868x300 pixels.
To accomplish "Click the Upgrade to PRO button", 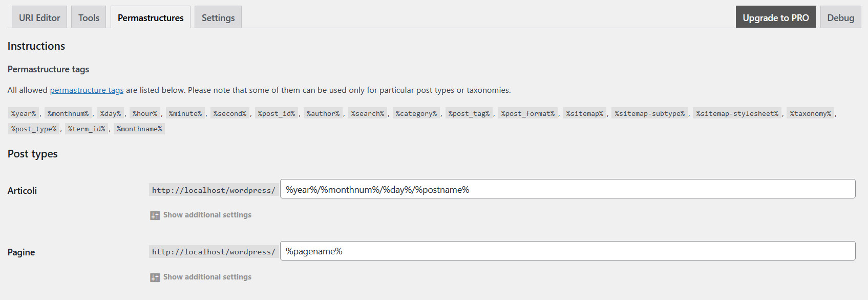I will (x=776, y=17).
